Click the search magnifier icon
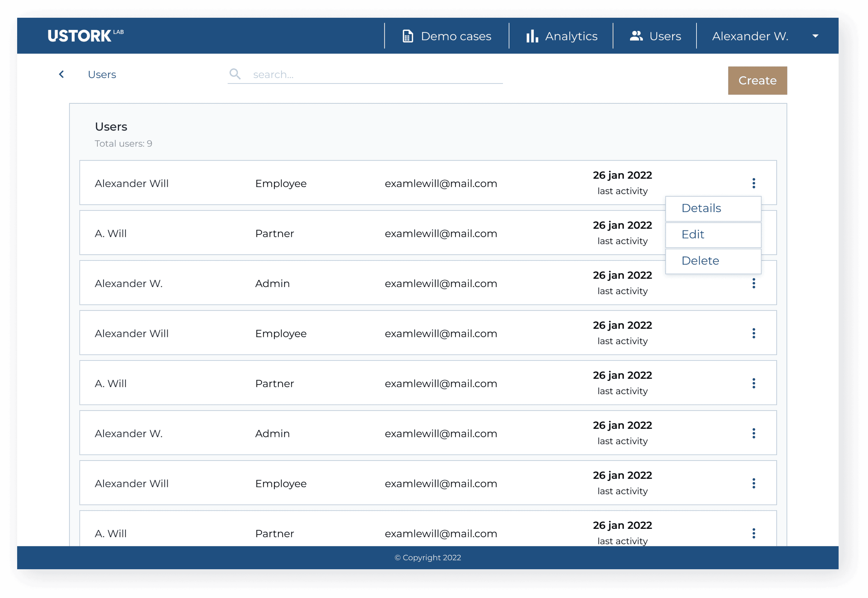This screenshot has height=598, width=868. (235, 74)
